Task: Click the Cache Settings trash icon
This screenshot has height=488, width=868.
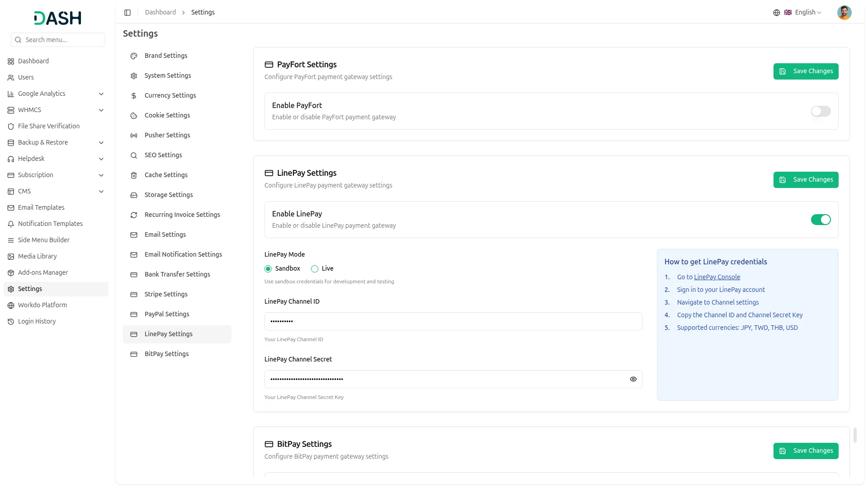Action: pyautogui.click(x=134, y=175)
